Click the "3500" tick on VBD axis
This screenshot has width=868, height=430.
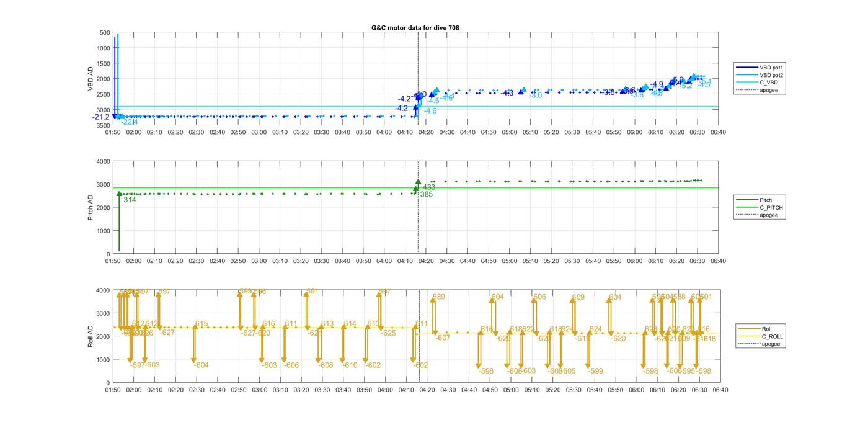point(103,126)
